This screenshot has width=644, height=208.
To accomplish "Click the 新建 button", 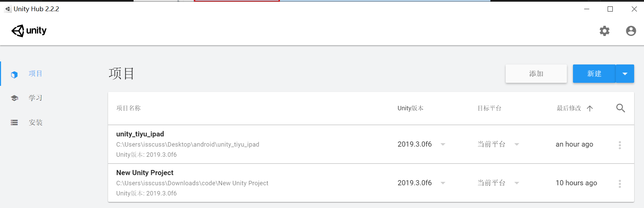I will click(x=594, y=74).
